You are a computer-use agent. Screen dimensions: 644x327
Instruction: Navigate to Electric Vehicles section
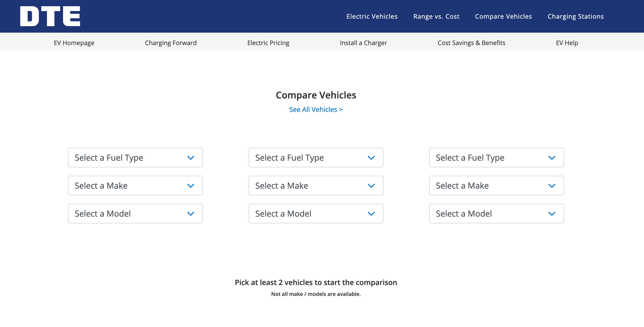tap(372, 16)
